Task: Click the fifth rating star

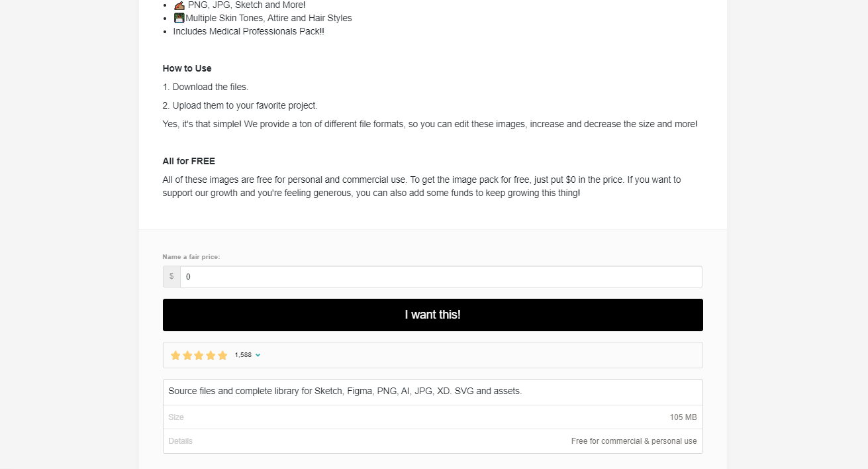Action: (x=222, y=355)
